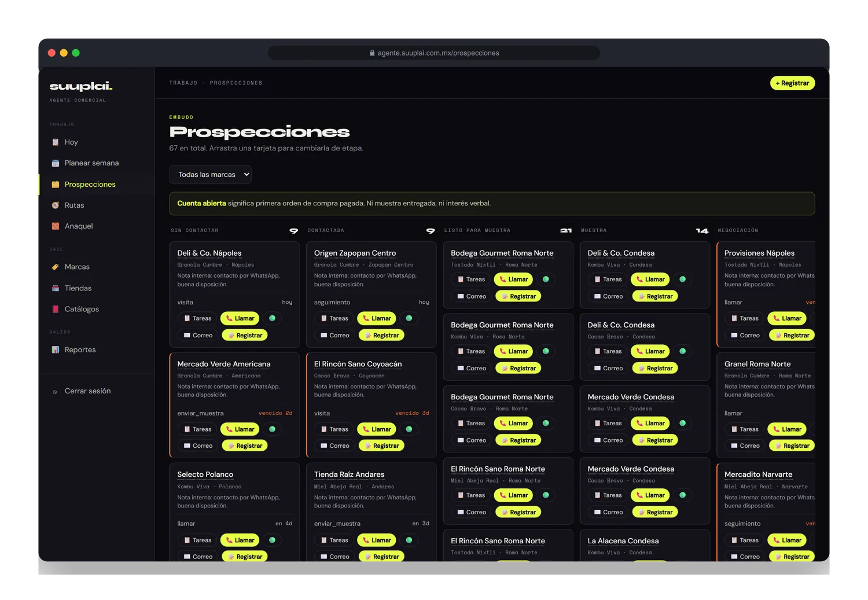This screenshot has width=868, height=600.
Task: Click the TRABAJO breadcrumb
Action: 183,83
